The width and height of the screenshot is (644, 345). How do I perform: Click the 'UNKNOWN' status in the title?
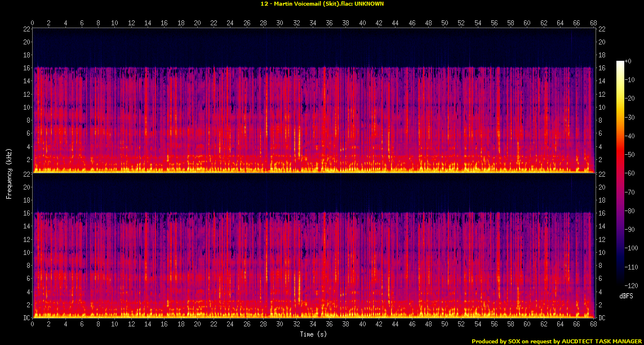coord(368,3)
